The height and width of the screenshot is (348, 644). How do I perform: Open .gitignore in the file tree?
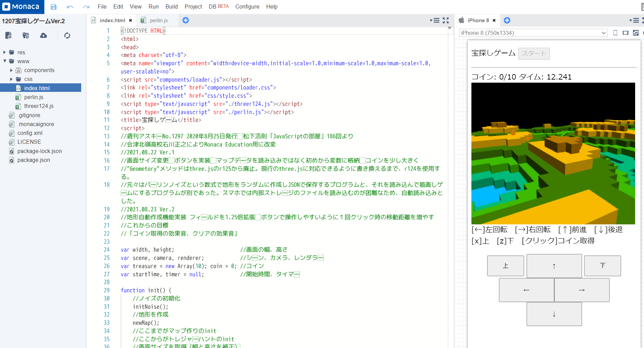(29, 115)
